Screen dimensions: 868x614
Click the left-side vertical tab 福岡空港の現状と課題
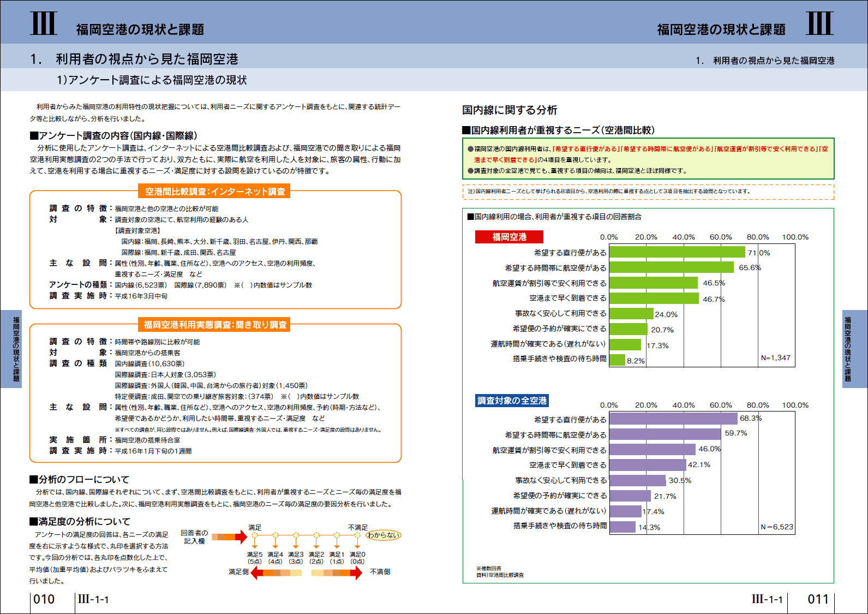pos(12,349)
